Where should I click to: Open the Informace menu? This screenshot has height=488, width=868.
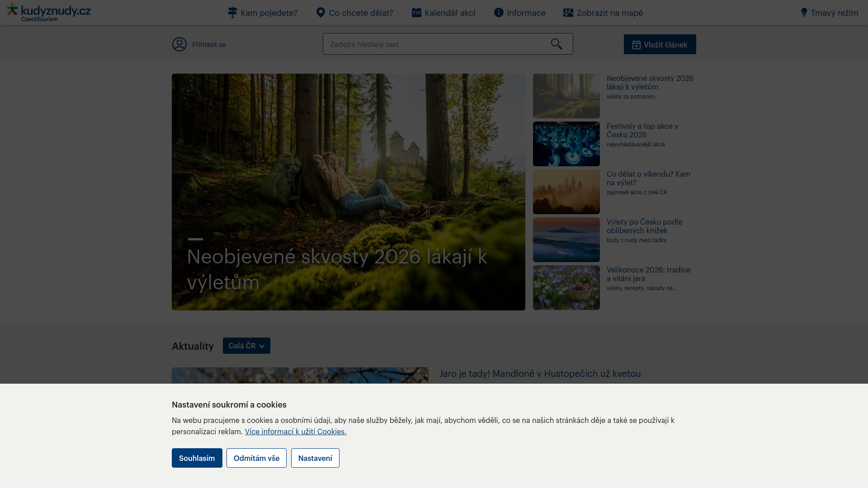coord(520,13)
